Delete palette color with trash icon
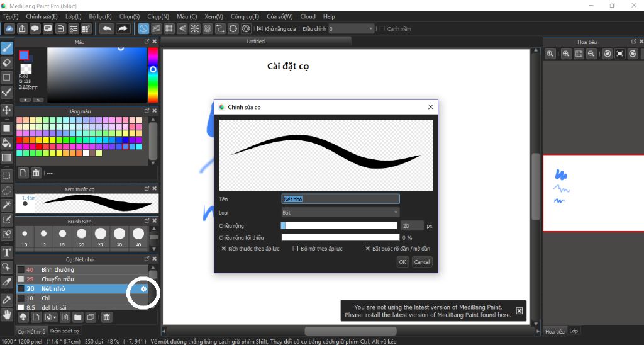 tap(36, 173)
